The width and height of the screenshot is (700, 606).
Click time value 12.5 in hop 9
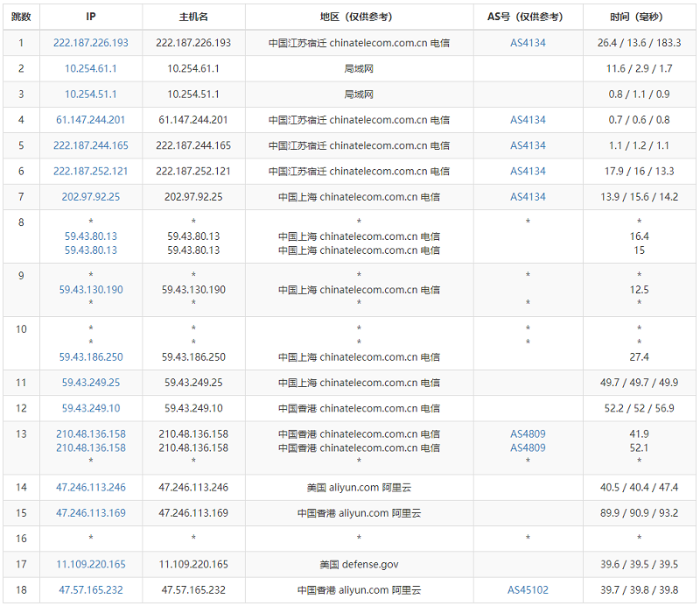pos(640,290)
